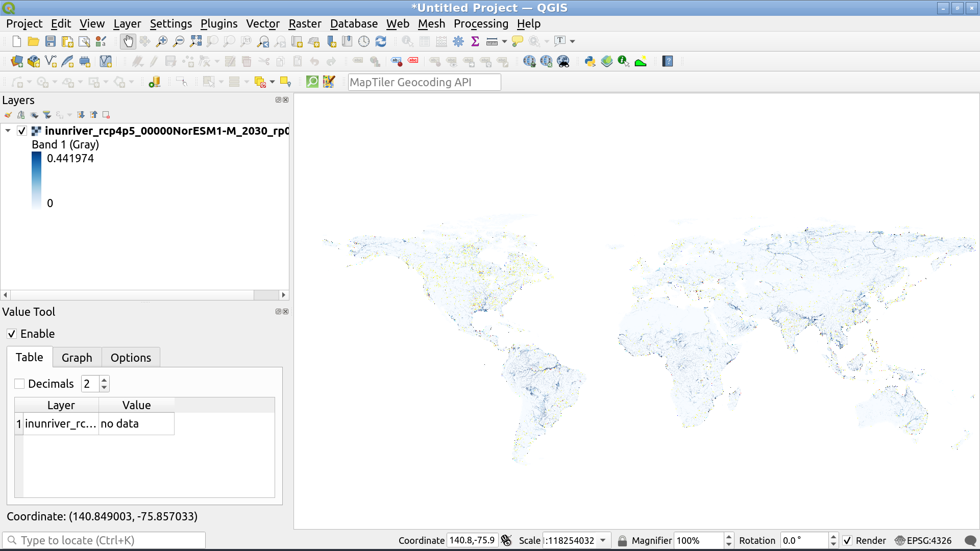Click the Processing Toolbox gear icon
The height and width of the screenshot is (551, 980).
coord(458,41)
